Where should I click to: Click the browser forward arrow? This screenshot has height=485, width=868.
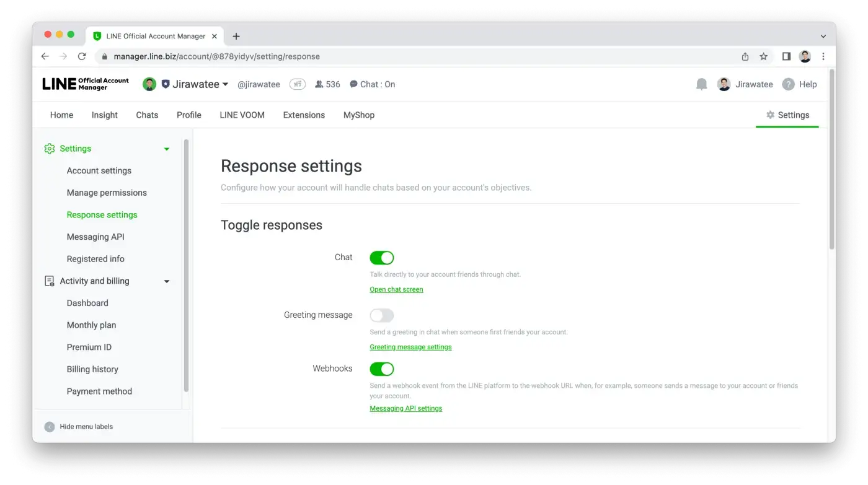pos(63,56)
